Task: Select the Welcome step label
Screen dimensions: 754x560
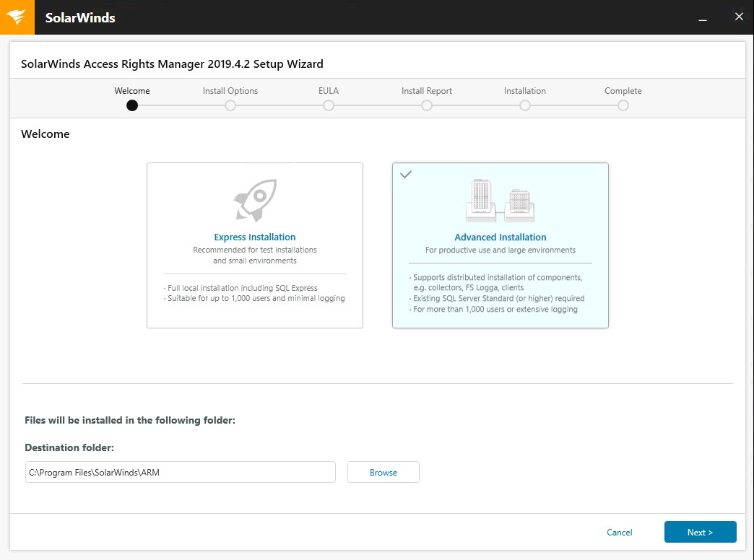Action: (132, 91)
